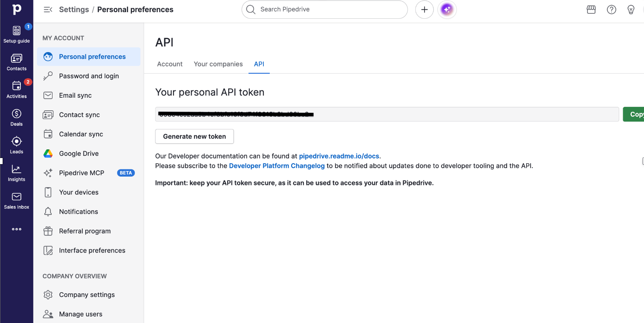Select the API tab
Screen dimensions: 644x323
259,64
